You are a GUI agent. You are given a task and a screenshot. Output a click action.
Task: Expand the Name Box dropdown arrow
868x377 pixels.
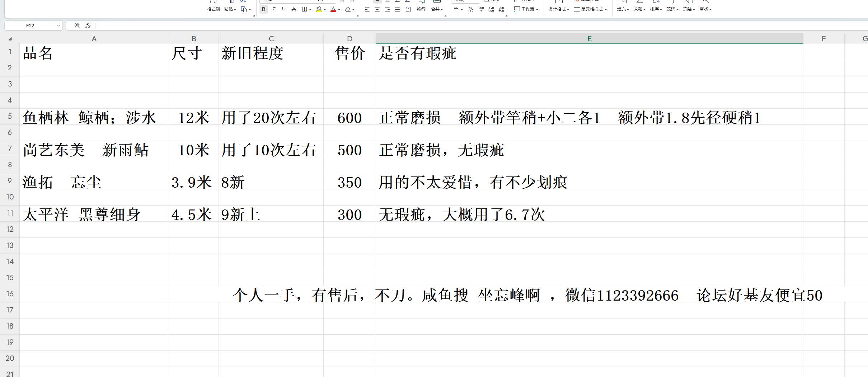pos(58,25)
